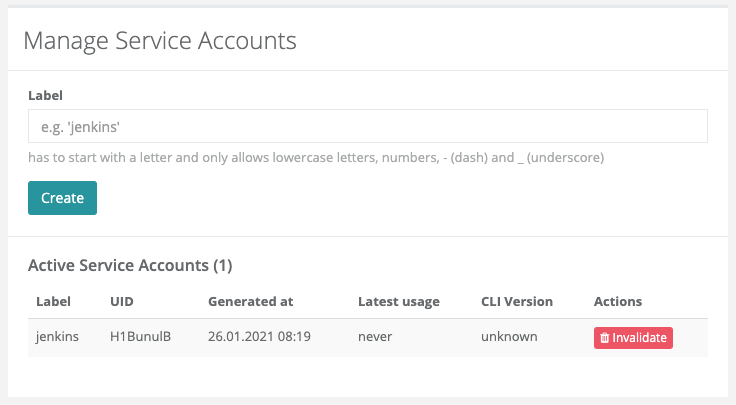This screenshot has width=736, height=405.
Task: Select the UID column header
Action: tap(122, 301)
